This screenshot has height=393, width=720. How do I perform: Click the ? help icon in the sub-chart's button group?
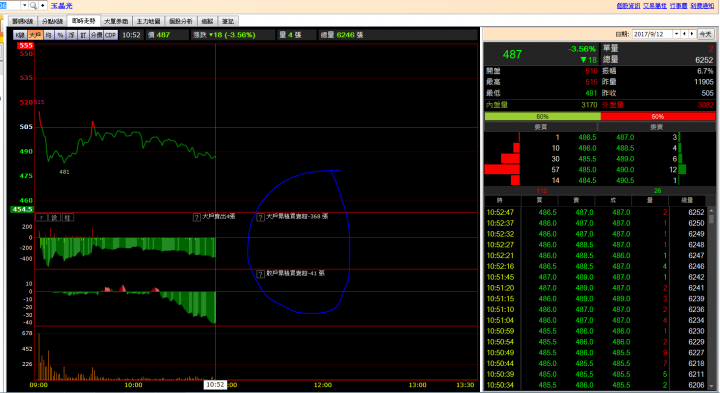[41, 218]
